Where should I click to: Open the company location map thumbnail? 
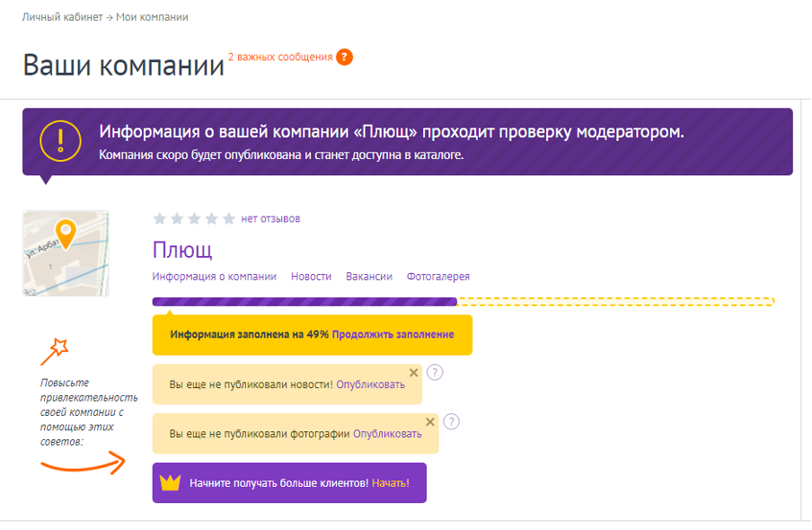pyautogui.click(x=66, y=253)
